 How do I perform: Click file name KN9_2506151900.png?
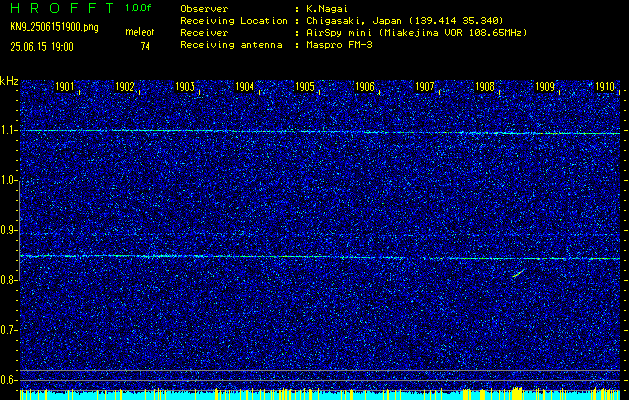[x=54, y=27]
